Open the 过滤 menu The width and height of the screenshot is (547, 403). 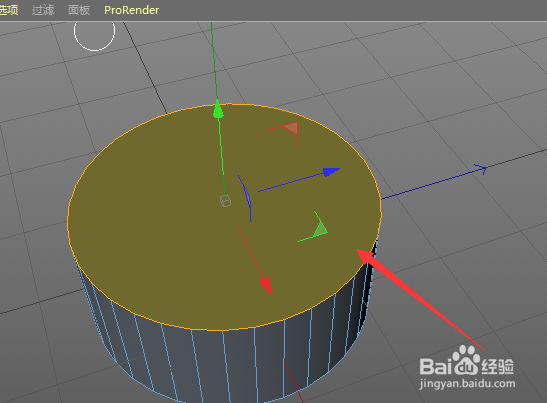(43, 10)
